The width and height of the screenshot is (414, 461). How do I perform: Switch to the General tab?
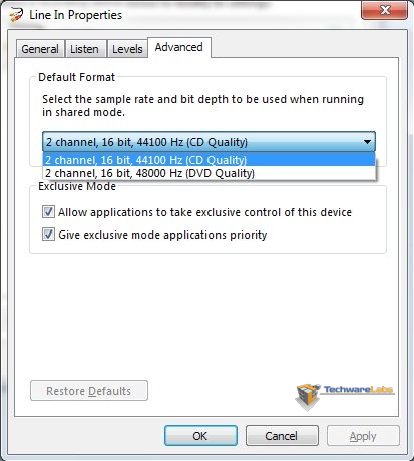pos(40,49)
